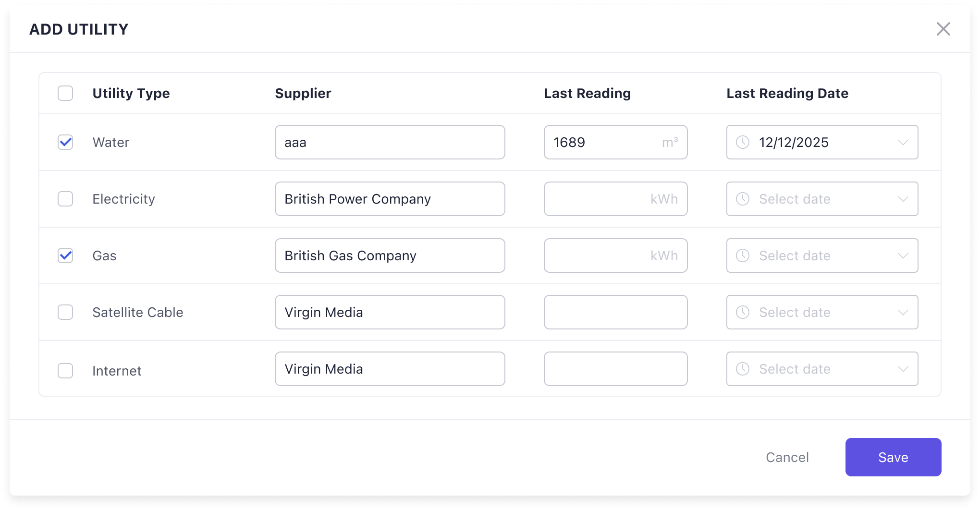Open the Electricity date dropdown chevron
Screen dimensions: 980x510
903,199
